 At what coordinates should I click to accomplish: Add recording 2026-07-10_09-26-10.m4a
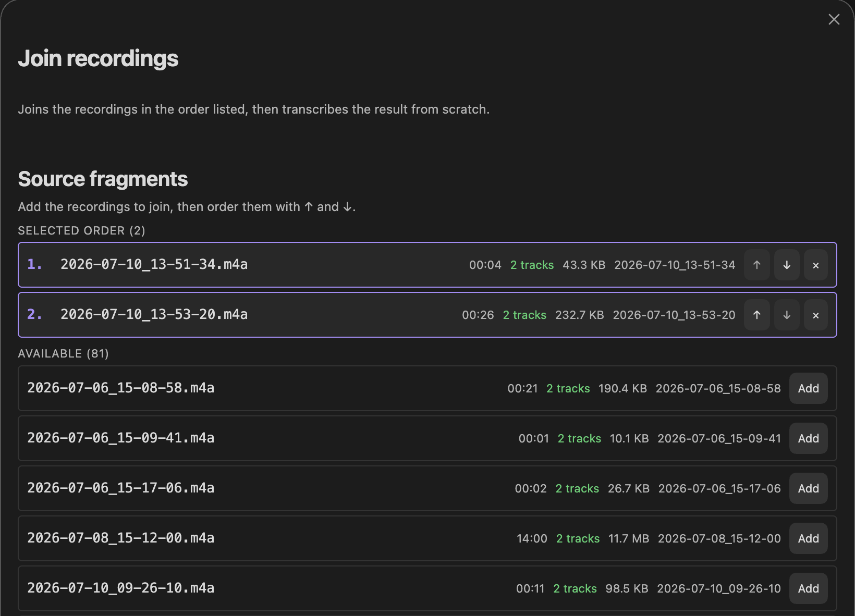(x=809, y=588)
